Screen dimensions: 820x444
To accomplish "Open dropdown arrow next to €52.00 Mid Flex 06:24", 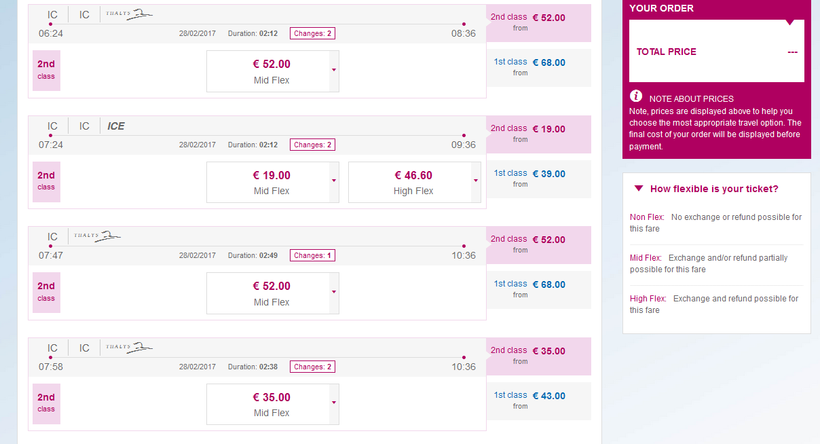I will 333,70.
